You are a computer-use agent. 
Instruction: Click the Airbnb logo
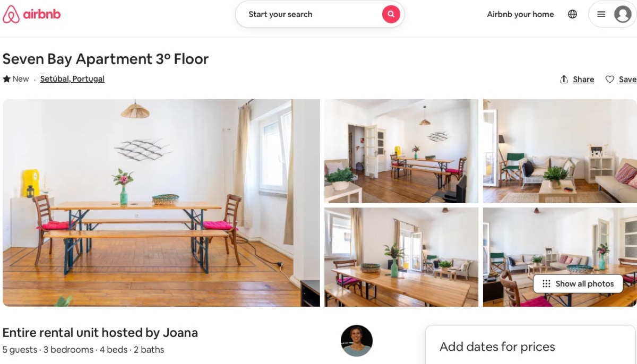32,14
